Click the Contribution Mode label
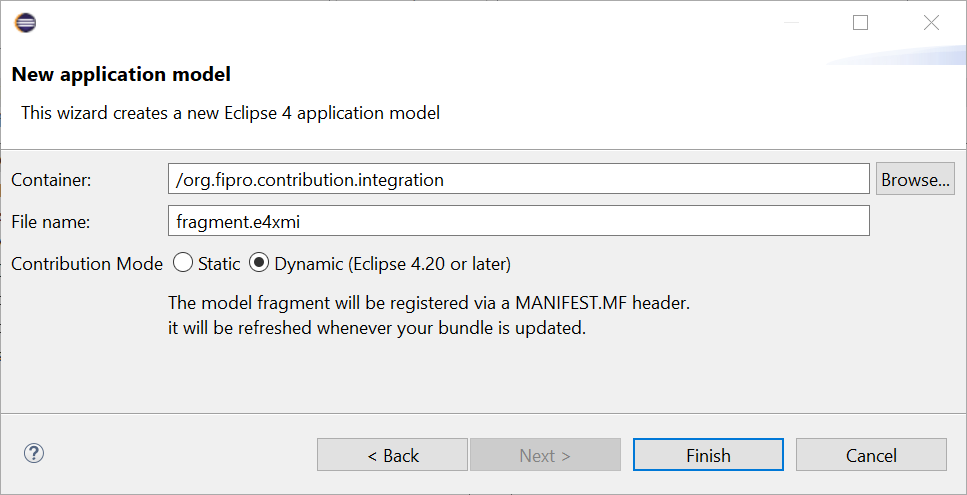The width and height of the screenshot is (967, 495). (87, 264)
